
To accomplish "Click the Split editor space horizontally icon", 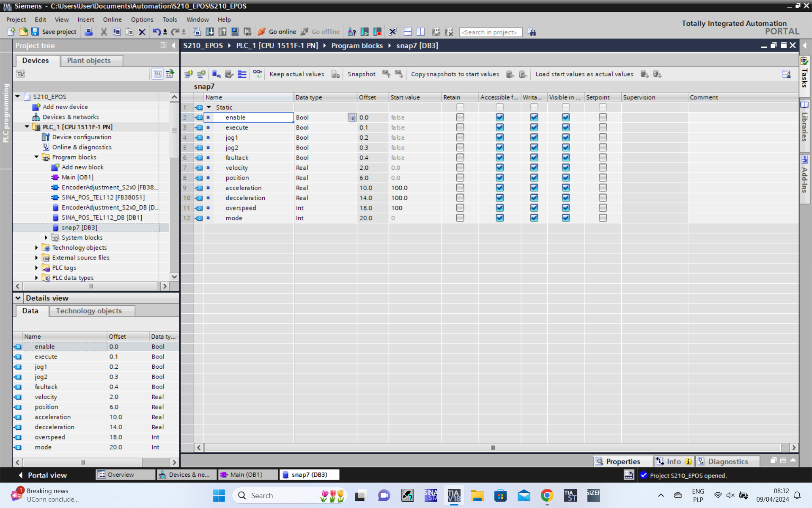I will coord(408,32).
